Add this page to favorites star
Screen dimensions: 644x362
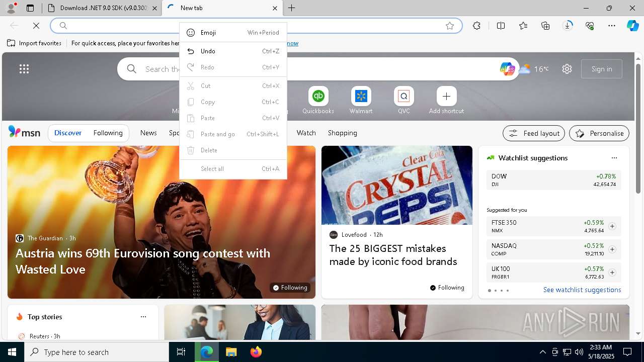pos(450,26)
